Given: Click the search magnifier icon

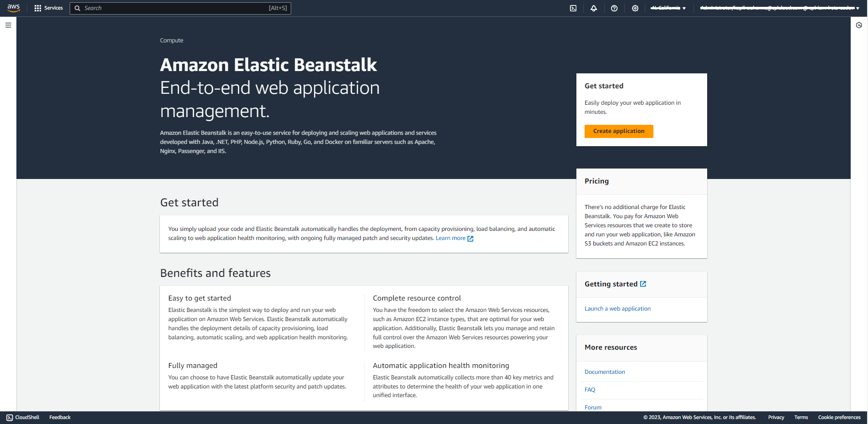Looking at the screenshot, I should [77, 8].
